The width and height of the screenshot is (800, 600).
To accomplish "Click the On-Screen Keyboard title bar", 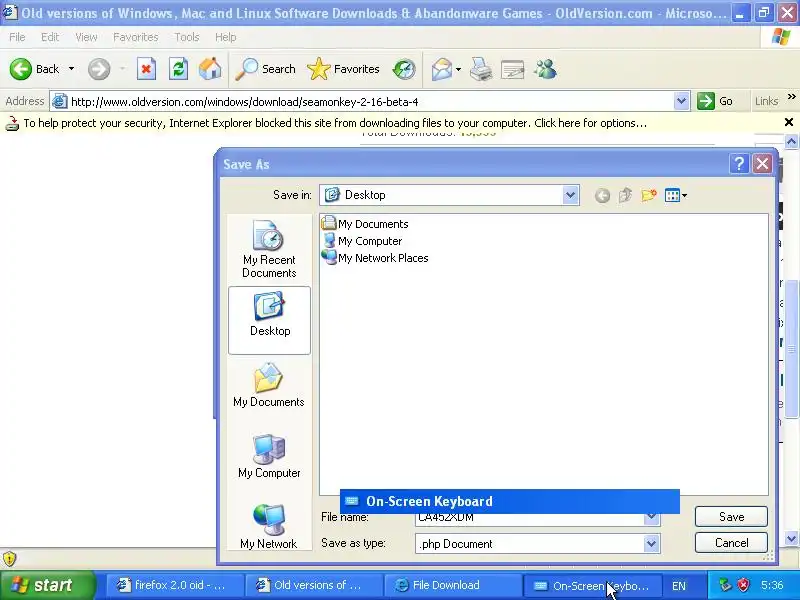I will click(510, 501).
